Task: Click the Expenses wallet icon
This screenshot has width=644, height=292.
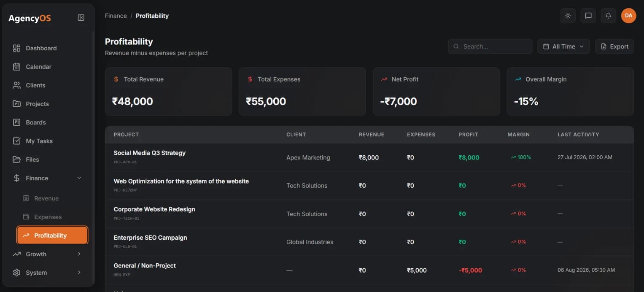Action: [26, 217]
